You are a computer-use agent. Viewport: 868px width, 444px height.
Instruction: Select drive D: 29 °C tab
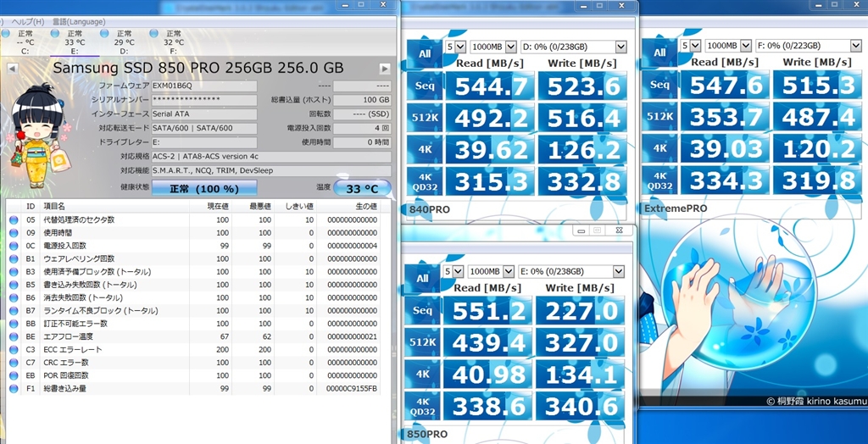124,42
